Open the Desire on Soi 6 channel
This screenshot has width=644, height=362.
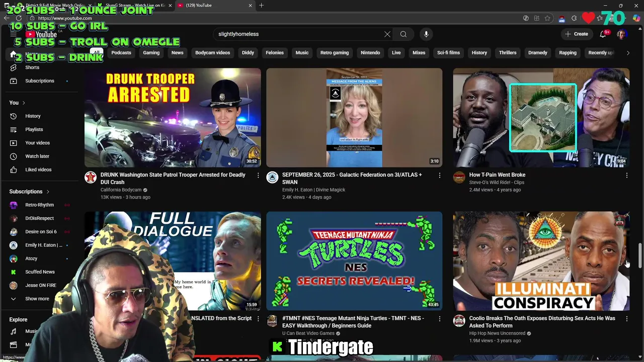(41, 232)
